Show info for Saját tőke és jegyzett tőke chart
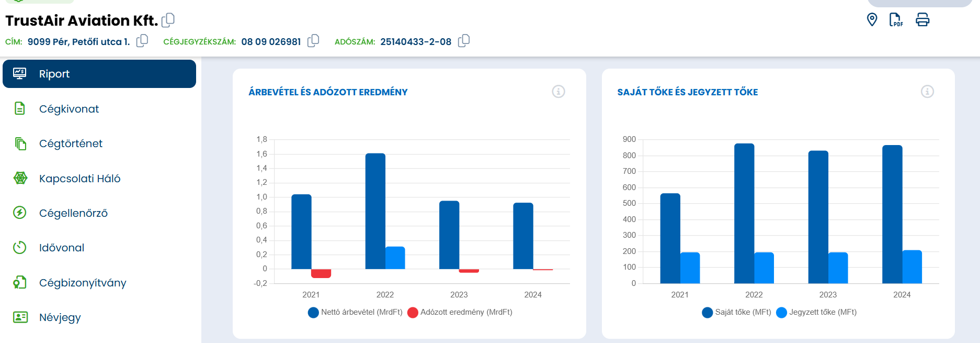Image resolution: width=980 pixels, height=343 pixels. [927, 92]
